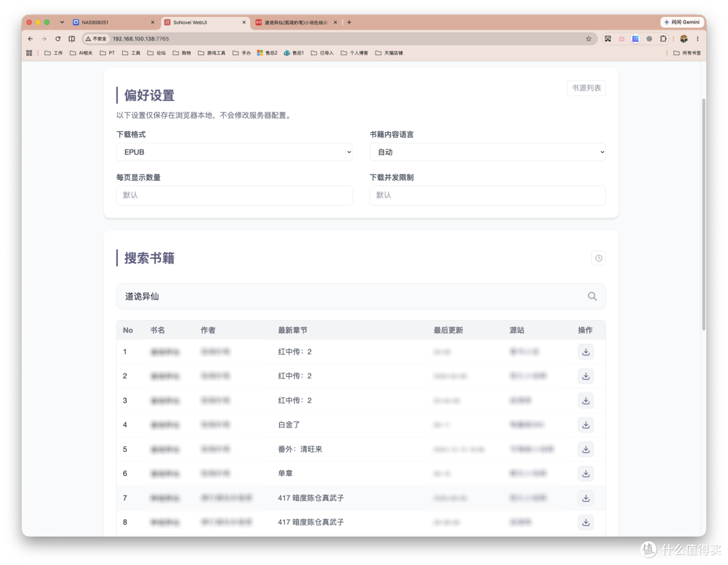Click the 不安全 security indicator
This screenshot has height=565, width=728.
tap(96, 39)
